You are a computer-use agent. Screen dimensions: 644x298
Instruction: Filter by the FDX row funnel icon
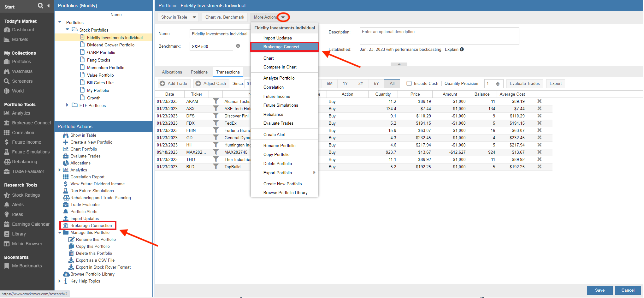coord(216,123)
